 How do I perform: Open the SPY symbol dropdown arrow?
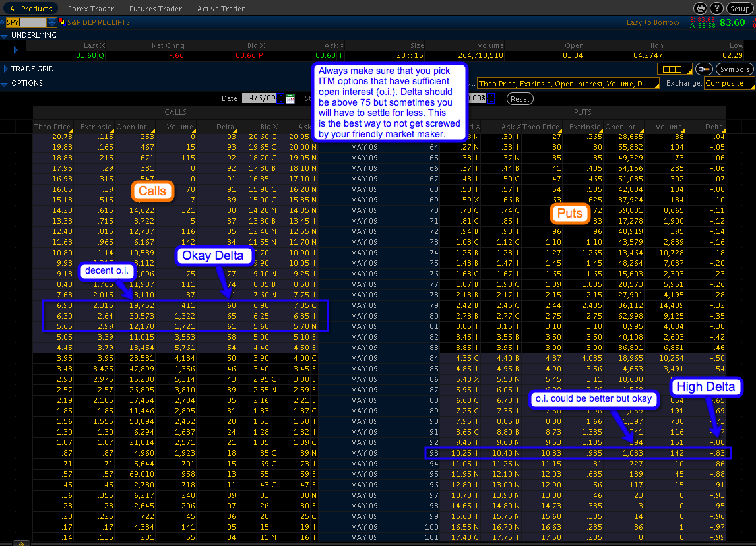[52, 22]
